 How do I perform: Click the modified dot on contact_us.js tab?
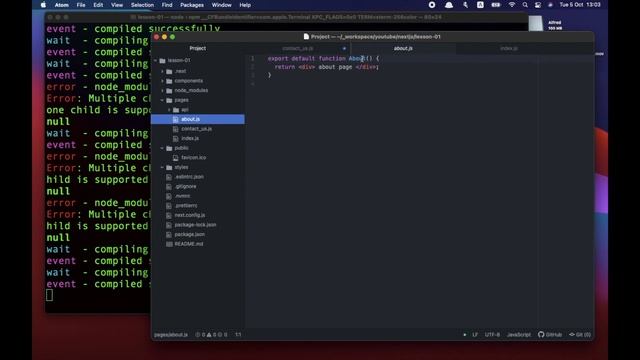click(x=344, y=48)
